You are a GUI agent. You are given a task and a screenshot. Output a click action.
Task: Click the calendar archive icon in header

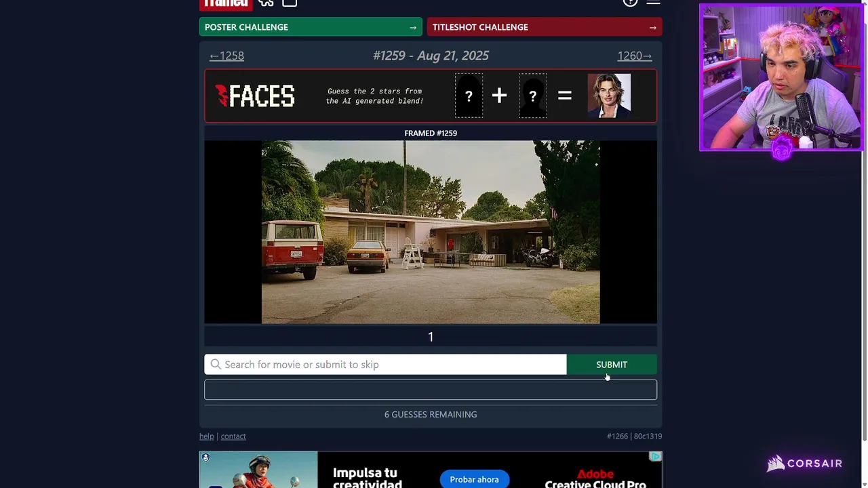[x=290, y=3]
